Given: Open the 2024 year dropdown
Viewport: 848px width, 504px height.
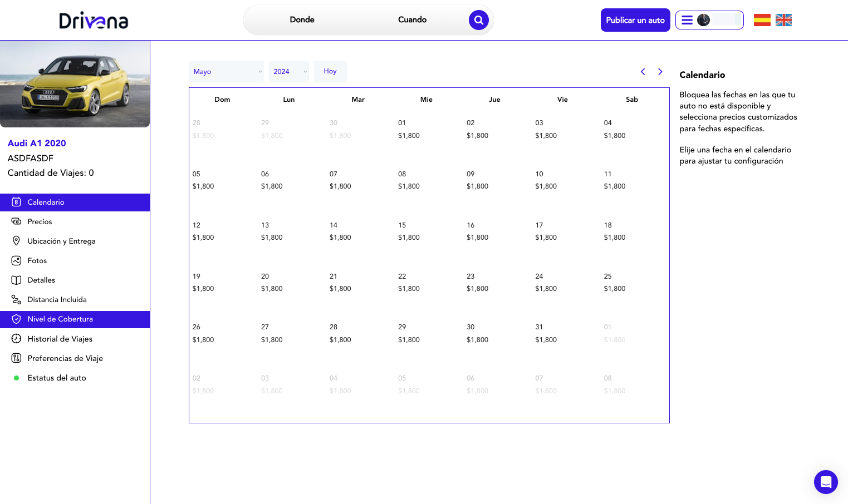Looking at the screenshot, I should (x=289, y=72).
